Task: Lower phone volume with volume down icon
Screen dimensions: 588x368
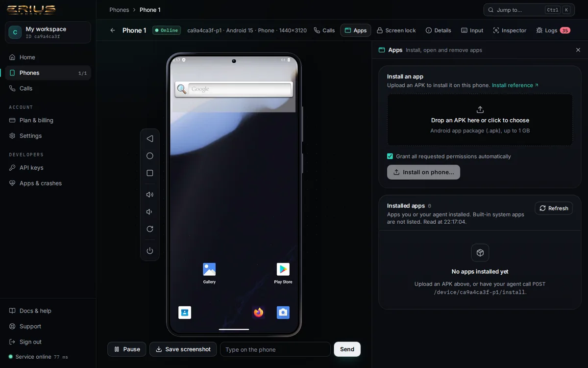Action: [x=150, y=212]
